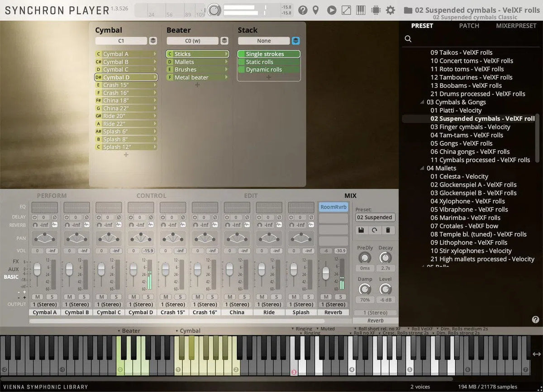Open the settings gear in top toolbar
Viewport: 543px width, 392px height.
point(390,10)
